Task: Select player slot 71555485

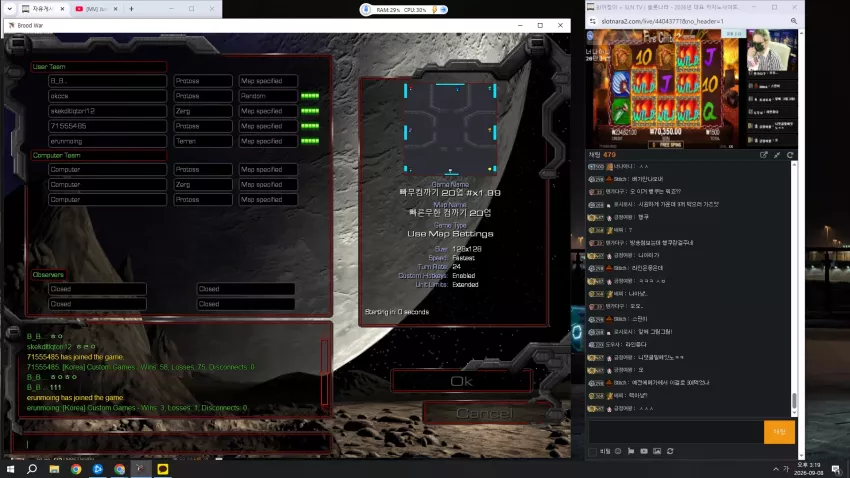Action: pyautogui.click(x=107, y=126)
